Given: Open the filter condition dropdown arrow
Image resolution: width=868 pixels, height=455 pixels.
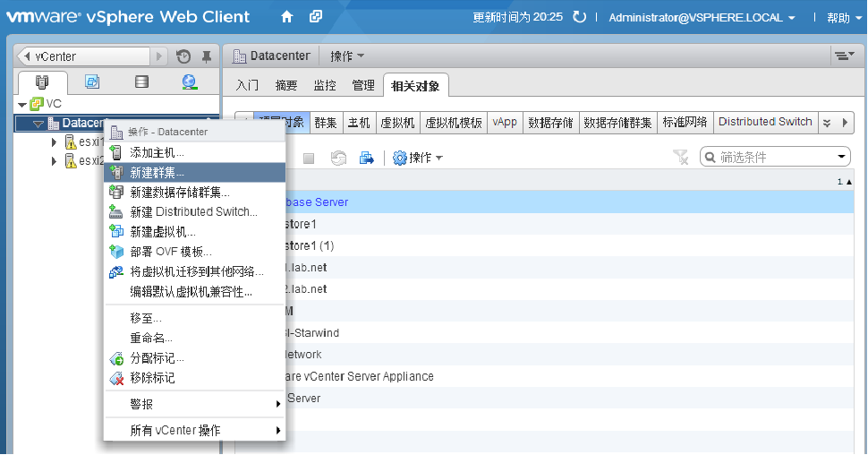Looking at the screenshot, I should coord(842,157).
